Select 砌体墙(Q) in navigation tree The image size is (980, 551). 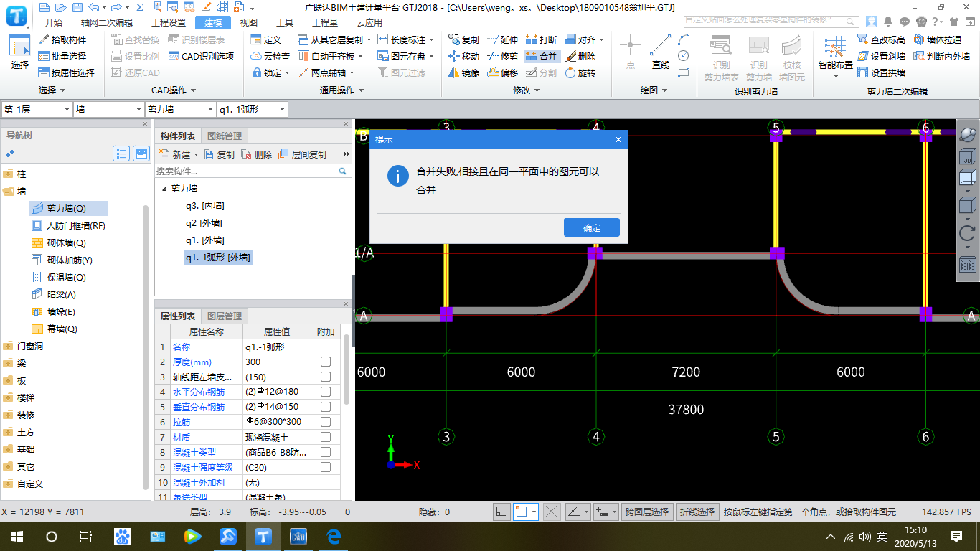tap(60, 242)
